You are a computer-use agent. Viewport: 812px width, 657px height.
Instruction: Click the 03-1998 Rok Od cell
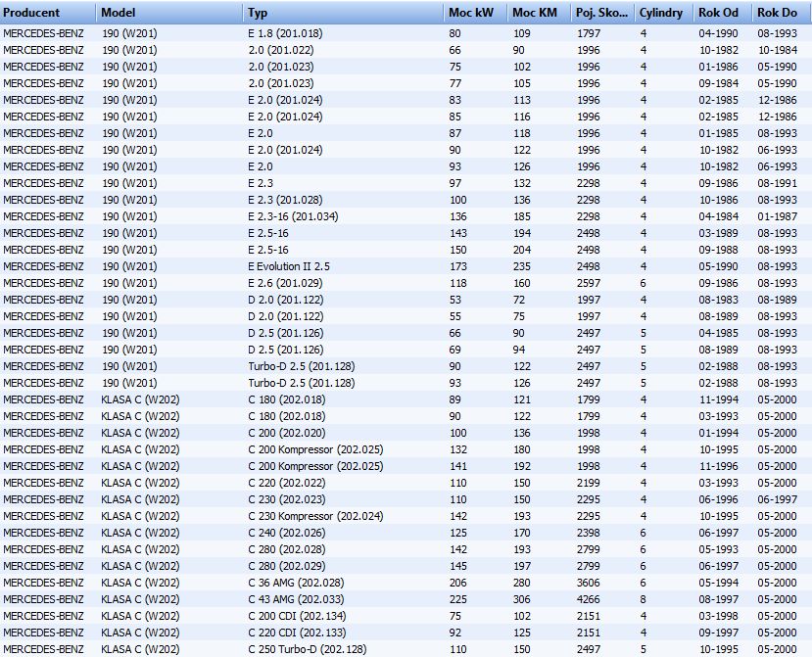(718, 616)
